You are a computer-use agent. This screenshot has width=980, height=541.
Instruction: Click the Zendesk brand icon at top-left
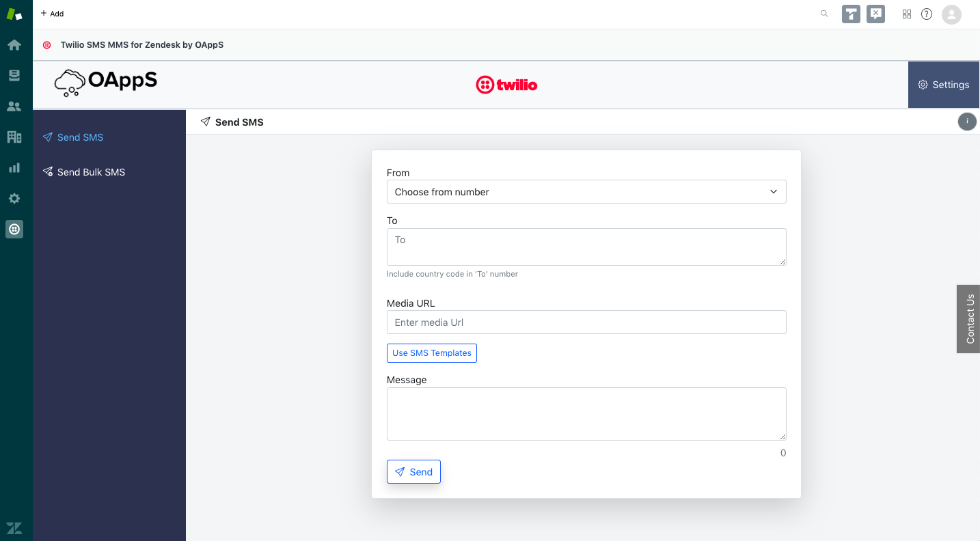14,14
